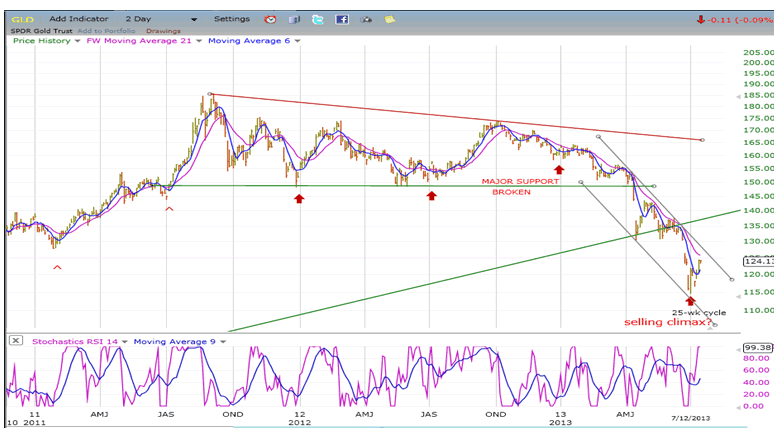Viewport: 774px width, 435px height.
Task: Open the Add Indicator menu
Action: 79,18
